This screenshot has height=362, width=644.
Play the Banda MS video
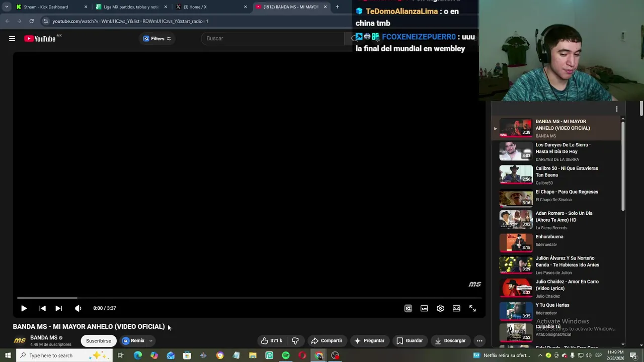click(24, 308)
